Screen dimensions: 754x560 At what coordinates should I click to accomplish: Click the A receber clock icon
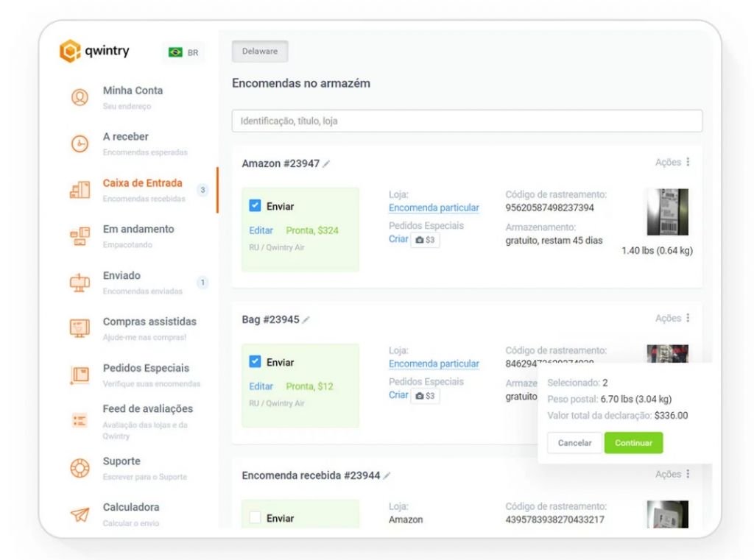[x=80, y=143]
